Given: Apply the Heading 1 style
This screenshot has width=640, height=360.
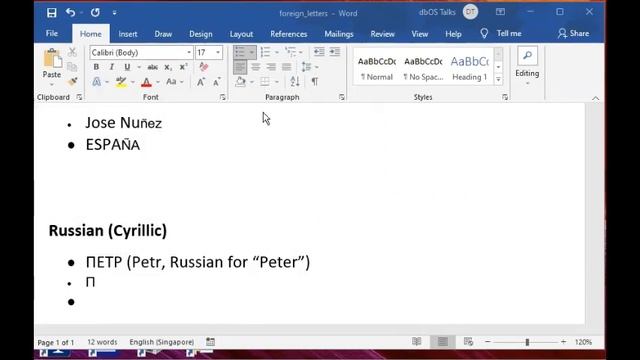Looking at the screenshot, I should 470,68.
